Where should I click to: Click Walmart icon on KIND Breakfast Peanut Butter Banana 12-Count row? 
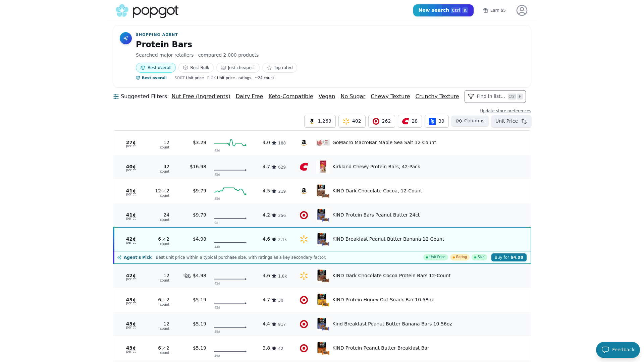(304, 239)
